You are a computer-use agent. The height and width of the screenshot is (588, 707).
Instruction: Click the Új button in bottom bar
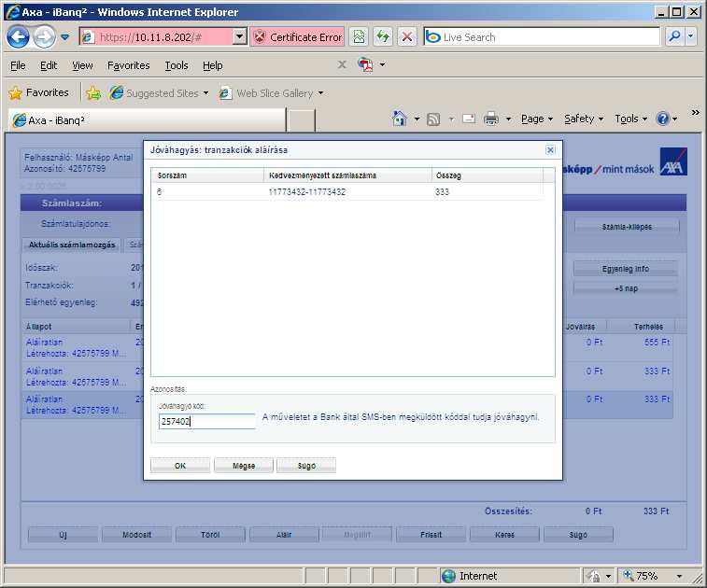point(63,535)
